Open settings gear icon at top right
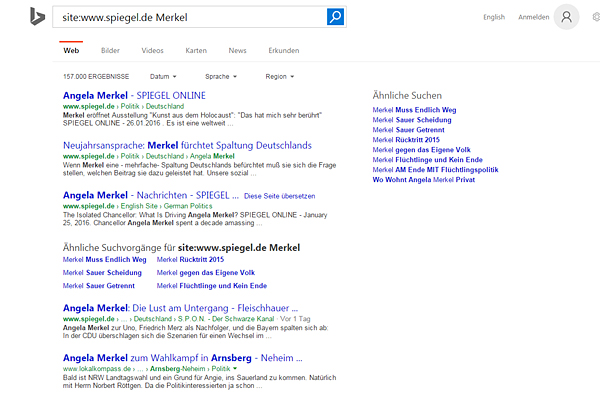 596,17
